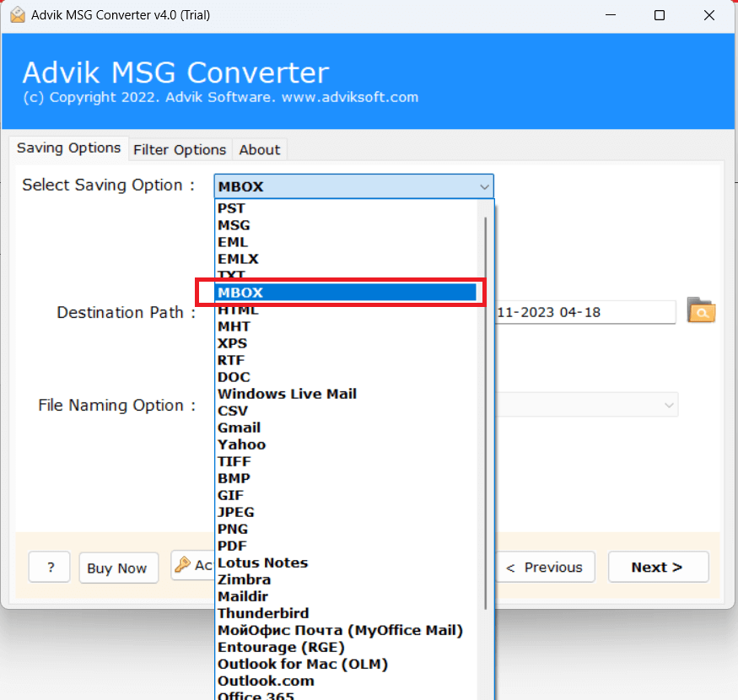Click the dropdown list vertical scrollbar
The height and width of the screenshot is (700, 738).
coord(485,413)
